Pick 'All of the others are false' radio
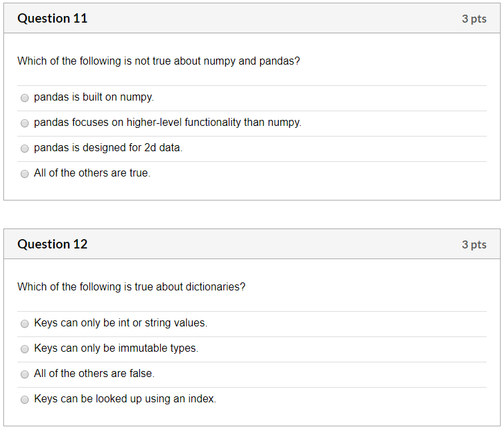This screenshot has height=429, width=504. [x=25, y=374]
